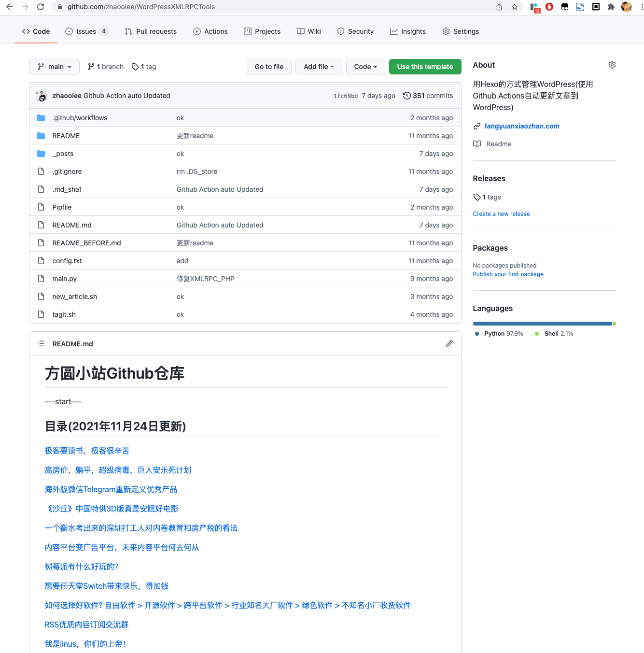Click the Python 97.9% language label

click(499, 334)
